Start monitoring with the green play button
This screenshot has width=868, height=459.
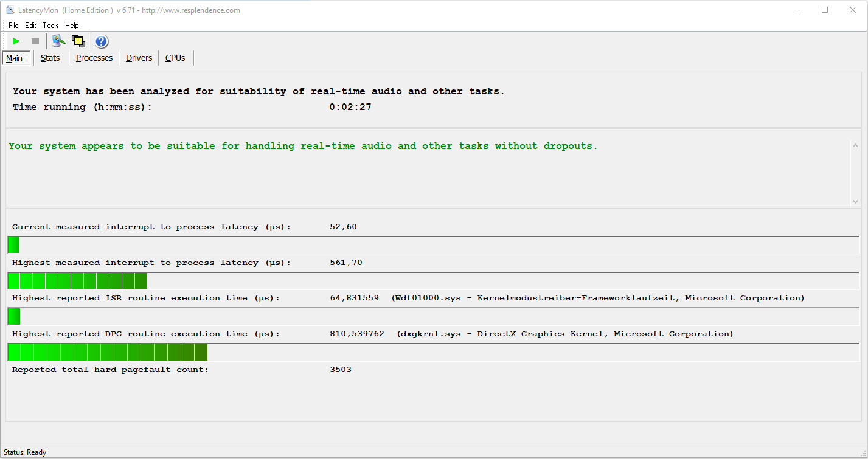click(16, 41)
